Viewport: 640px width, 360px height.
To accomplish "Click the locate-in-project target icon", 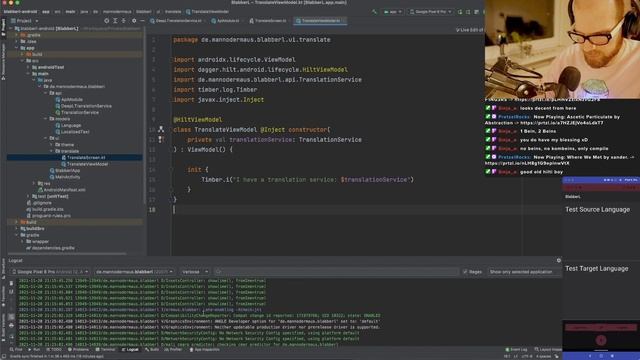I will [x=107, y=21].
